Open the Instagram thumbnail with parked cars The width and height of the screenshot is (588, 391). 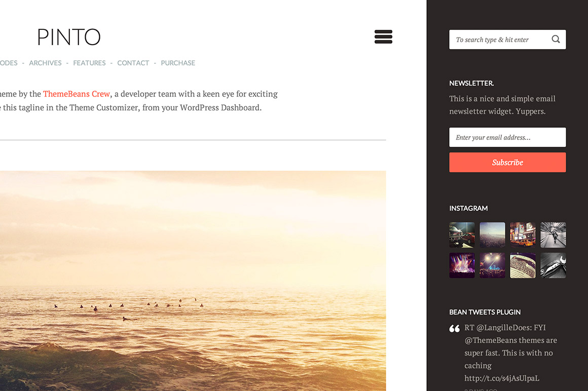pos(462,235)
